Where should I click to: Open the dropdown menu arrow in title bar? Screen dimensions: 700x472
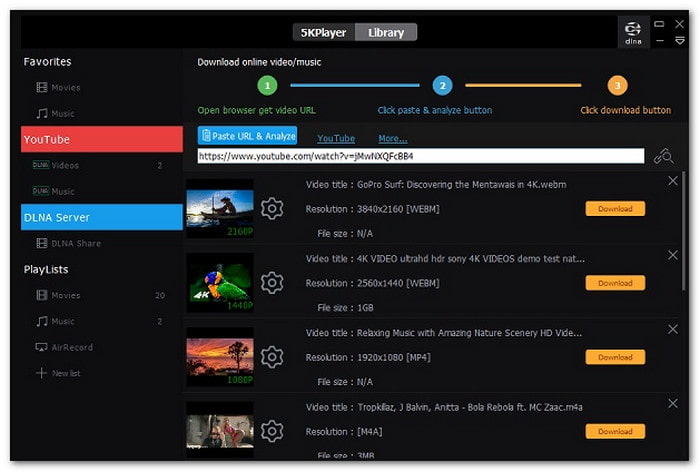point(679,41)
